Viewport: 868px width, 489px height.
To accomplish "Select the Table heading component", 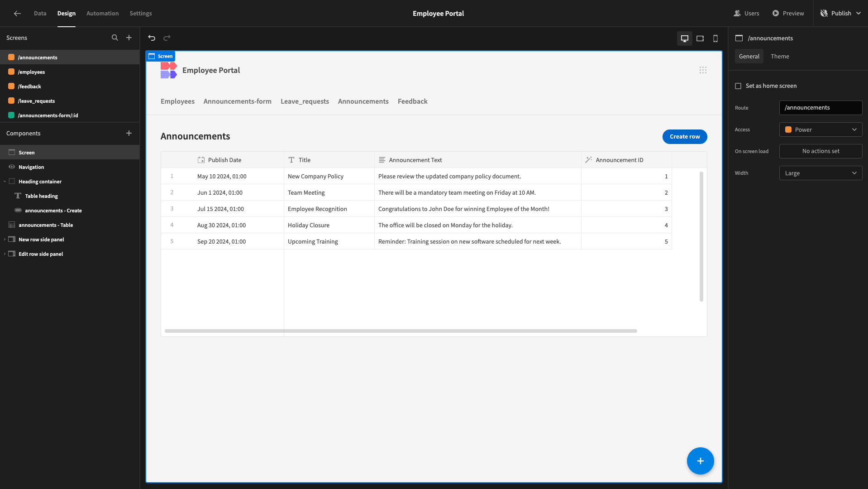I will coord(70,196).
